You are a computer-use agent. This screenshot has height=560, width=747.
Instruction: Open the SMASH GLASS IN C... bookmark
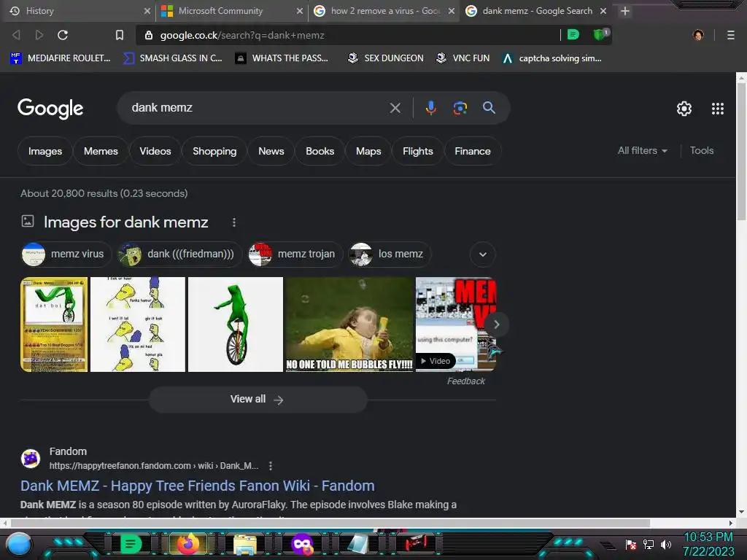pyautogui.click(x=172, y=58)
